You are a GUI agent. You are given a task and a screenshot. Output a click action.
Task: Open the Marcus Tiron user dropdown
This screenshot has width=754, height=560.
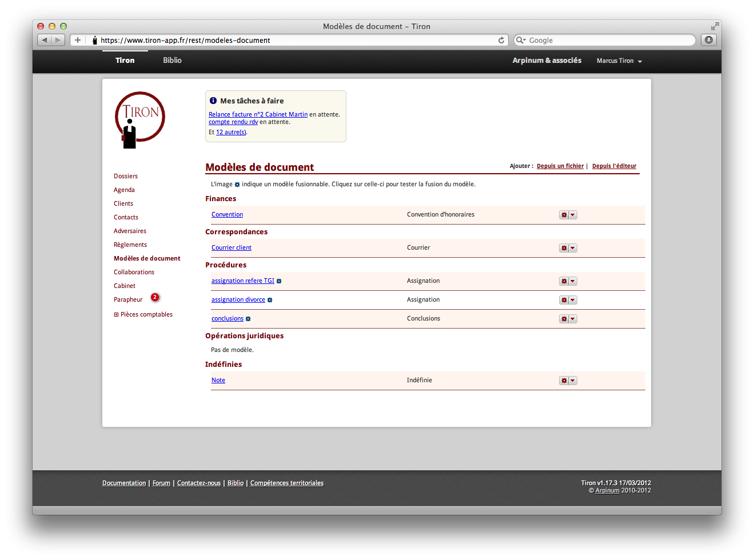pyautogui.click(x=619, y=61)
